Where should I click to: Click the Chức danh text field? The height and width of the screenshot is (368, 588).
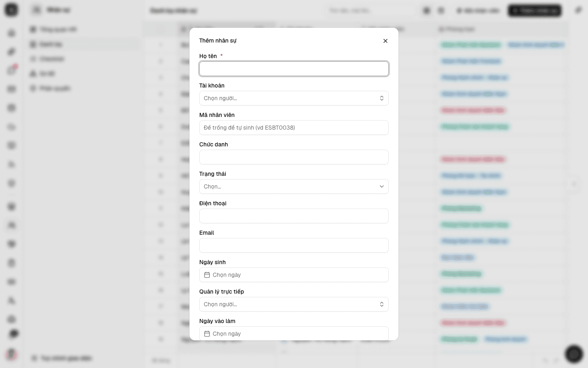294,157
